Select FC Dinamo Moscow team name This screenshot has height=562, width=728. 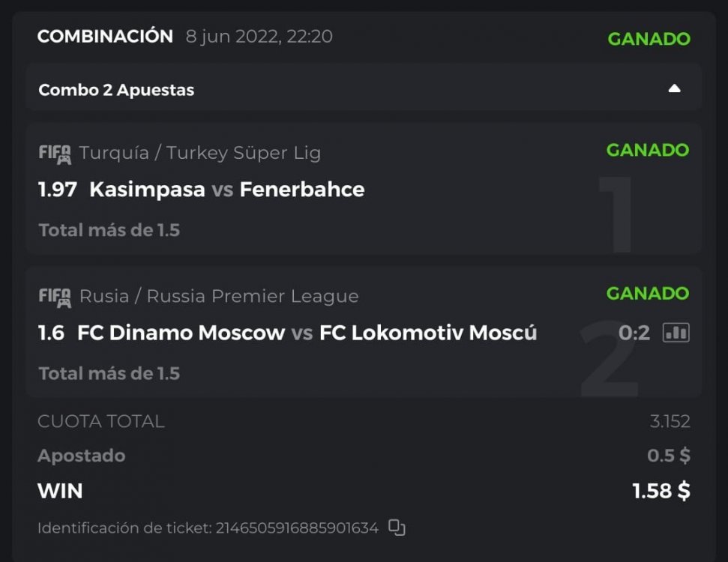pos(181,333)
